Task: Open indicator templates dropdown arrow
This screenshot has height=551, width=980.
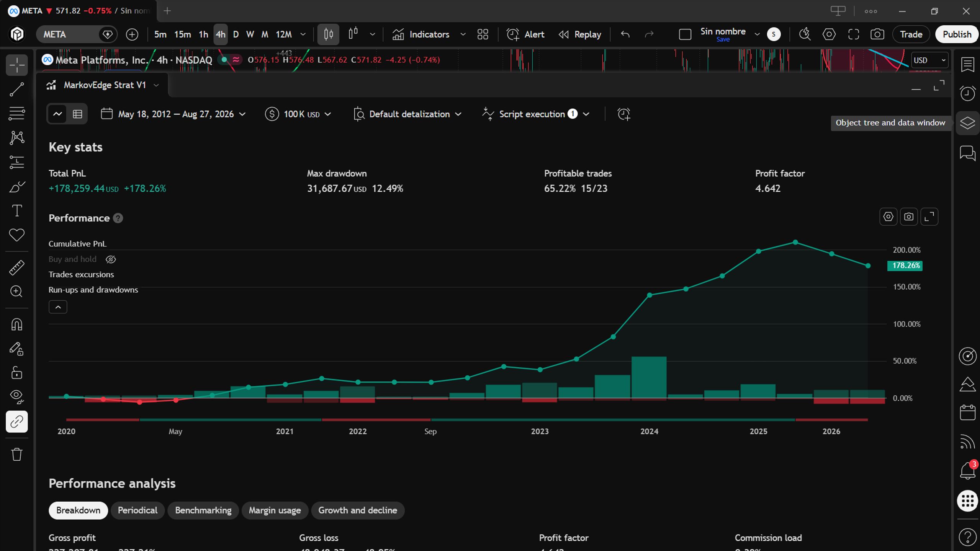Action: [463, 34]
